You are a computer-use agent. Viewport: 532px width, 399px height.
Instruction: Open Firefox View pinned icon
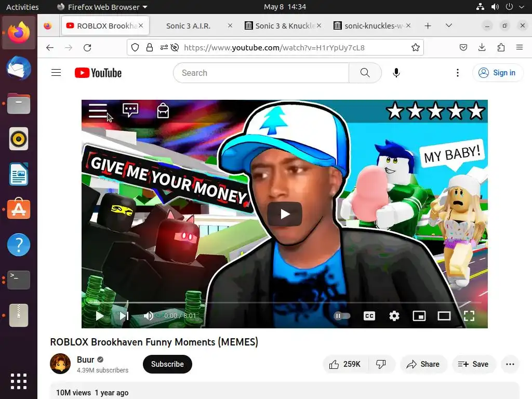pos(48,26)
